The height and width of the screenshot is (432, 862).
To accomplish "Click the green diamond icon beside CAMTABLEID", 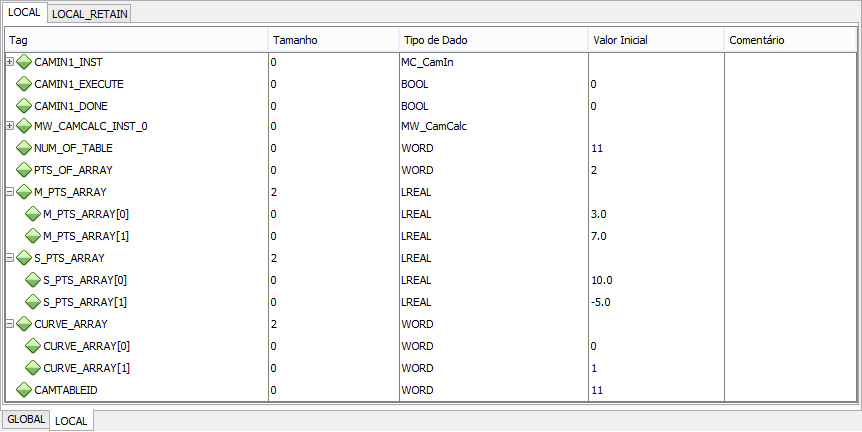I will [24, 389].
